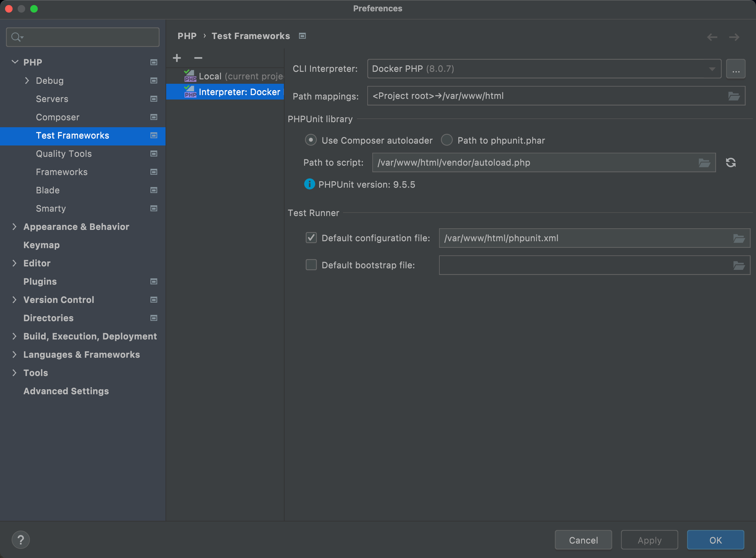Viewport: 756px width, 558px height.
Task: Open folder browser for Path mappings
Action: click(734, 96)
